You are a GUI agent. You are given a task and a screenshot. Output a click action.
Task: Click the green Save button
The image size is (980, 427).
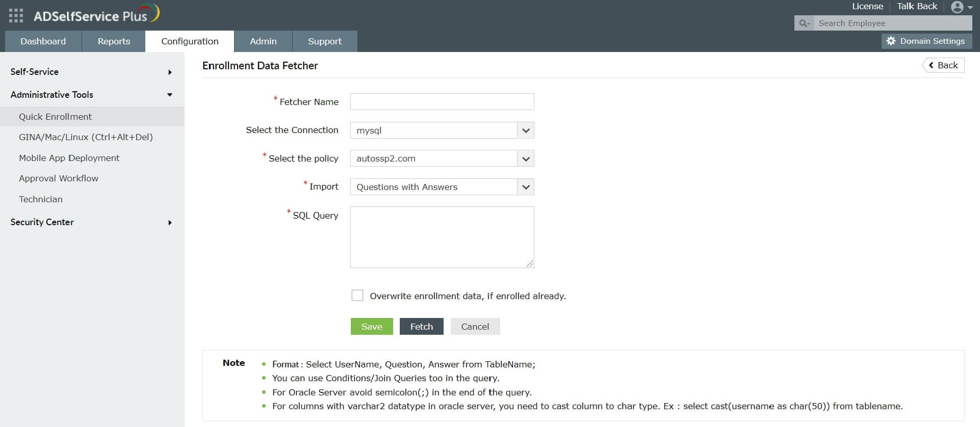[x=372, y=327]
